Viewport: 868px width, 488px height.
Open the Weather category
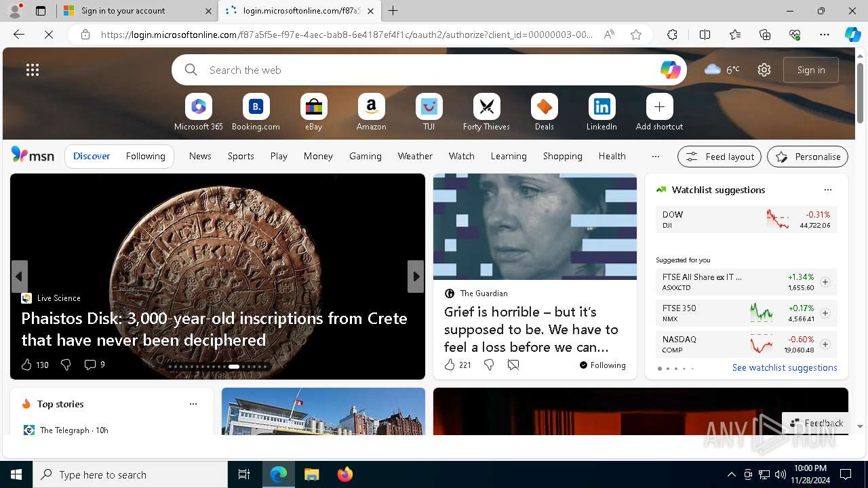pos(415,156)
